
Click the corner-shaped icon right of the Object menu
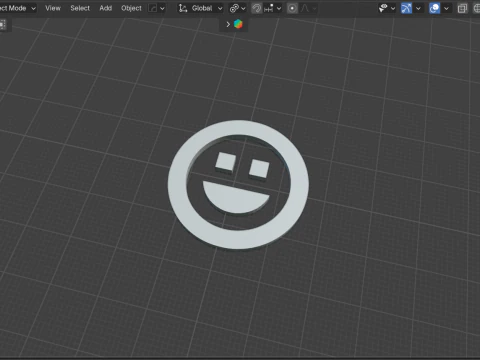(153, 8)
